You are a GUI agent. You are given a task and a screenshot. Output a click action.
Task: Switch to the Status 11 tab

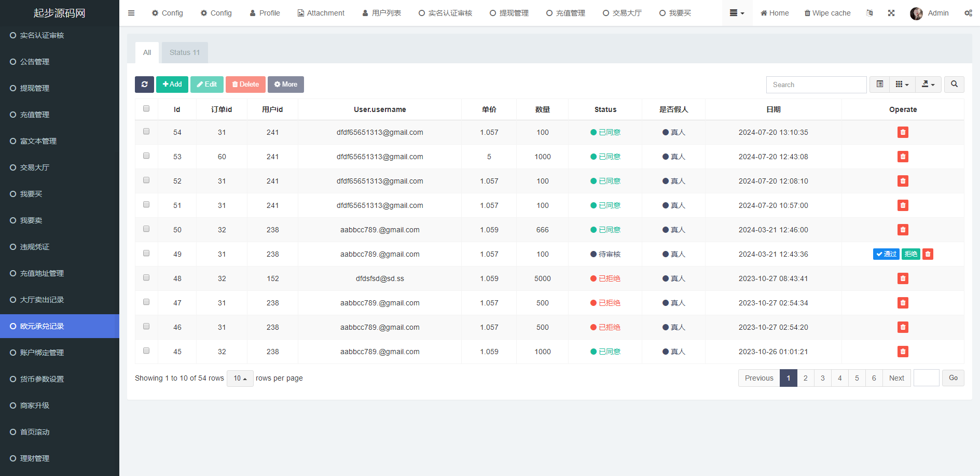coord(185,52)
